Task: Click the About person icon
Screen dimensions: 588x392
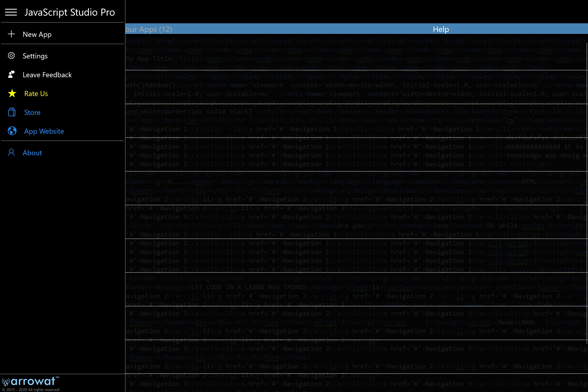Action: pos(11,152)
